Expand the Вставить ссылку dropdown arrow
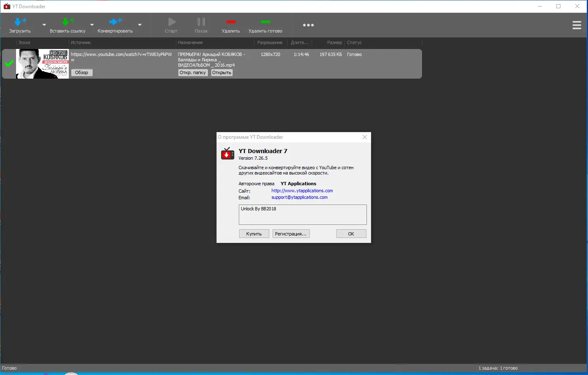 click(x=93, y=25)
